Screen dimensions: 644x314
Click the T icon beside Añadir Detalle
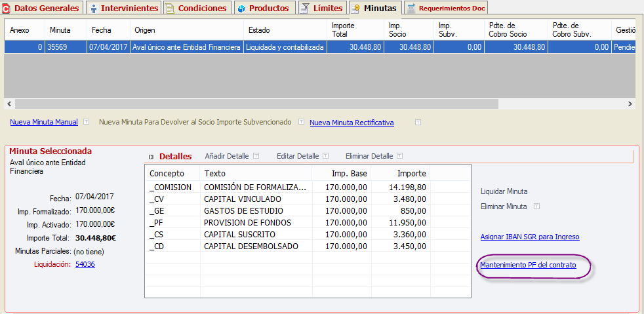(256, 156)
